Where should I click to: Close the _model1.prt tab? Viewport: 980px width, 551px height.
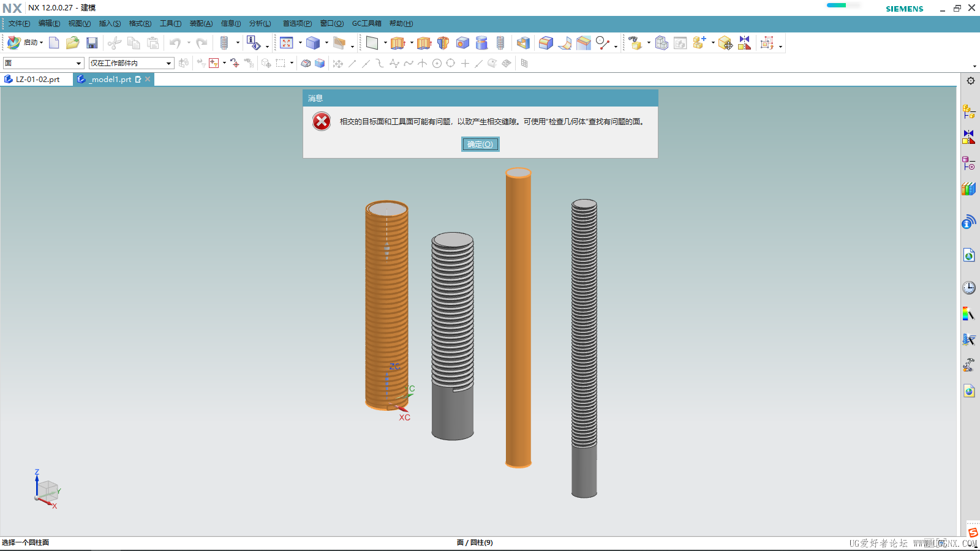tap(148, 79)
